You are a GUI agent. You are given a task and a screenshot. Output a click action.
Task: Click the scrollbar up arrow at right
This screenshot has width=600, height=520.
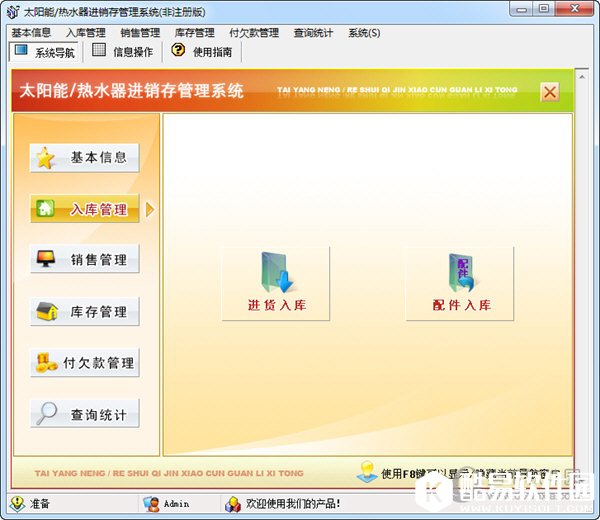pyautogui.click(x=582, y=77)
